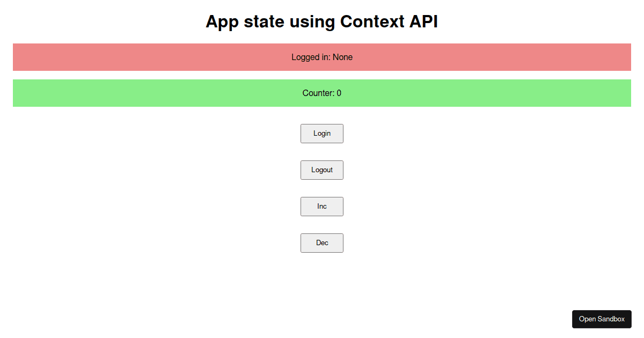Click the word 'Context' in the title

[372, 22]
